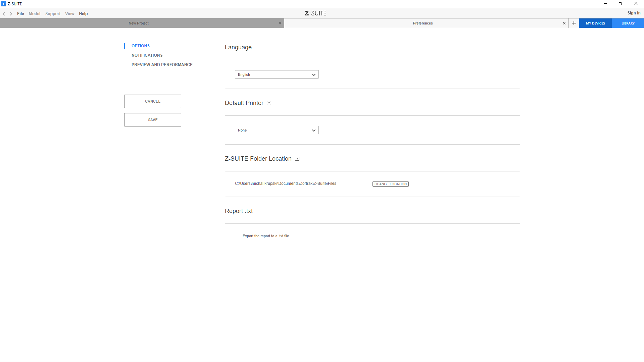Close the Preferences tab

click(564, 23)
